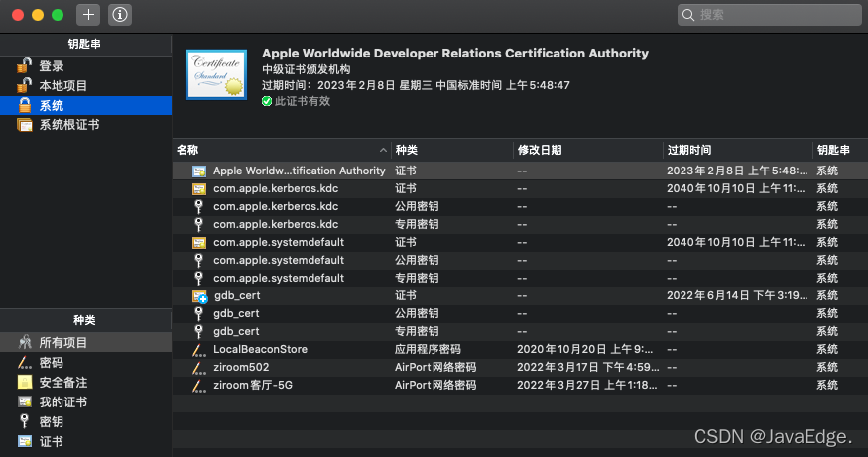Open the info inspector toolbar button
The width and height of the screenshot is (868, 457).
pos(120,15)
